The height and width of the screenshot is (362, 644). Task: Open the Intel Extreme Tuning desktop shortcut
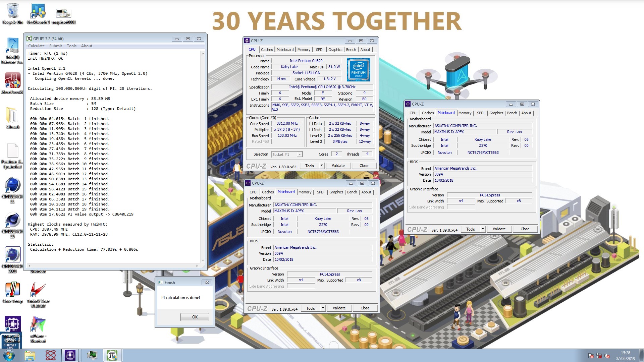tap(12, 51)
